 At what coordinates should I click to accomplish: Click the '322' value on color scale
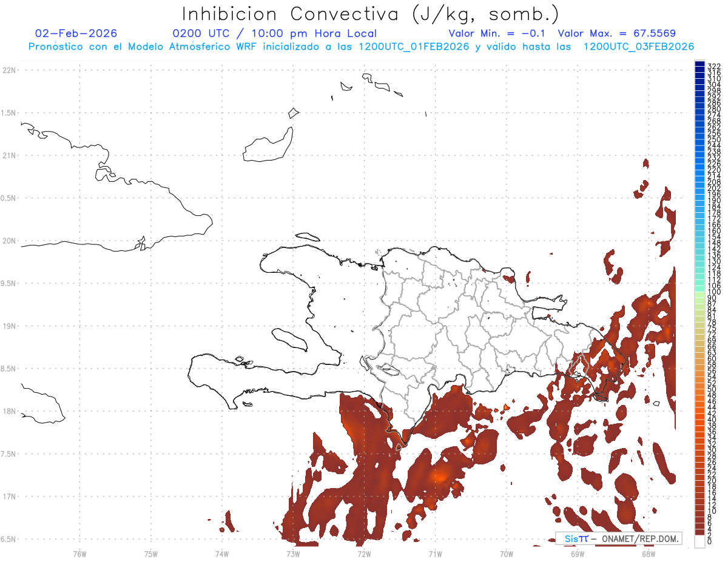714,66
